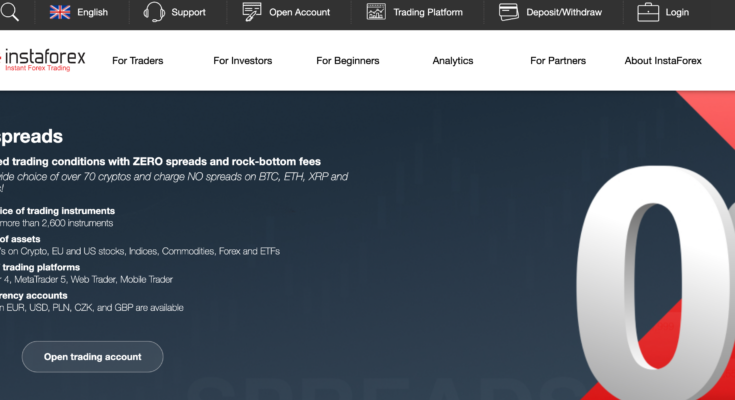This screenshot has width=735, height=400.
Task: Click the Open Account form icon
Action: pos(252,12)
